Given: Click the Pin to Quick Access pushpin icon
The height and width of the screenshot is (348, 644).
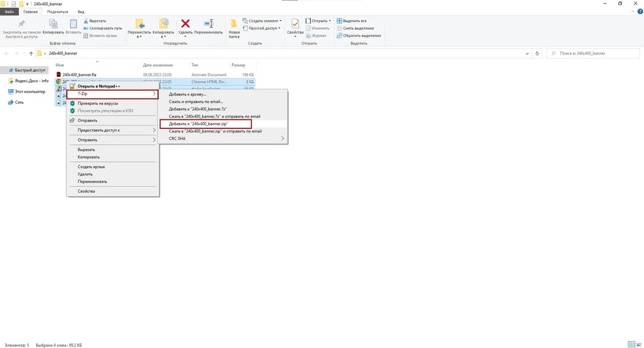Looking at the screenshot, I should [x=22, y=24].
